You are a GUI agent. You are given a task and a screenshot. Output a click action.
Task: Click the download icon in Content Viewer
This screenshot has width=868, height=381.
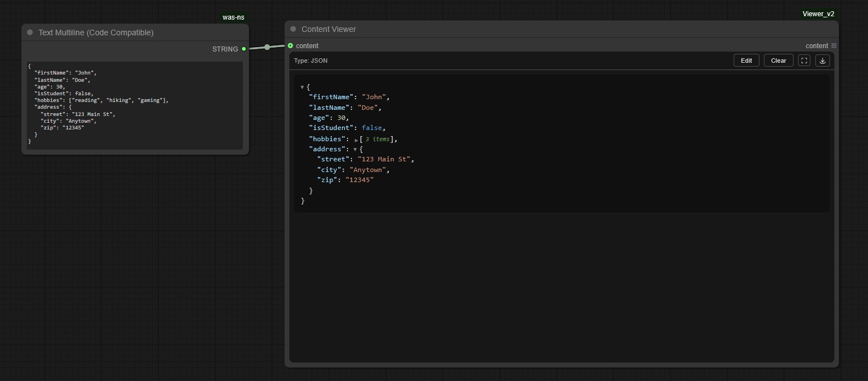822,61
